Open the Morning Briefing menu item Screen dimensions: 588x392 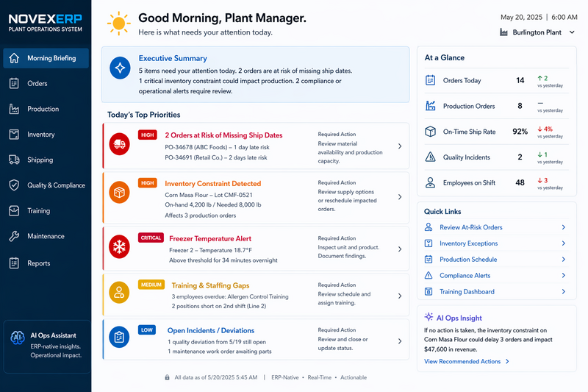(x=46, y=58)
